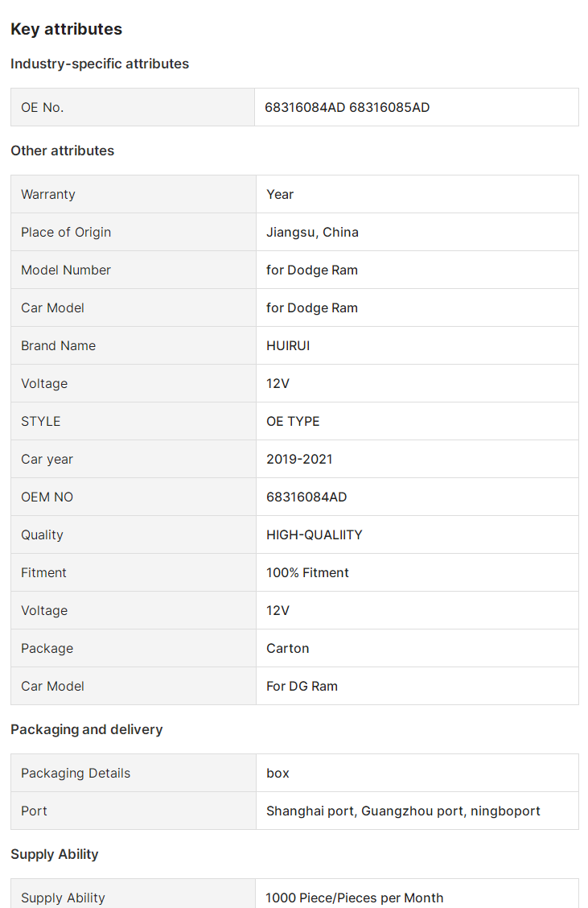
Task: Click the Warranty row label
Action: pos(48,194)
